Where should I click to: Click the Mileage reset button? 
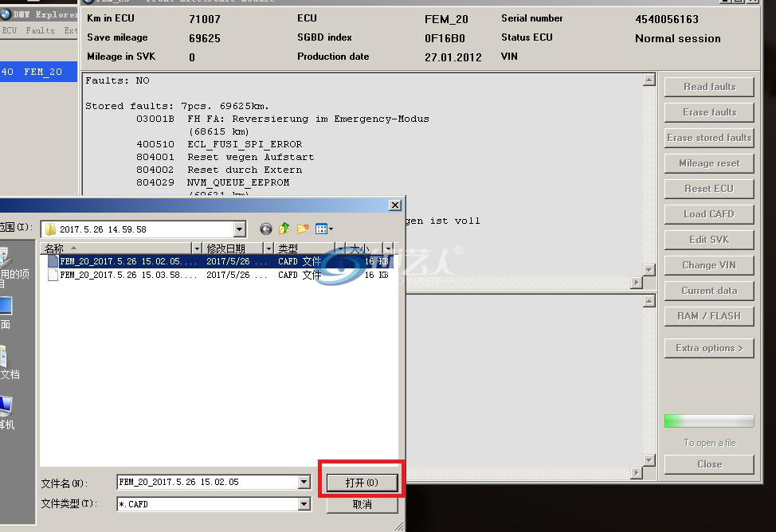709,163
